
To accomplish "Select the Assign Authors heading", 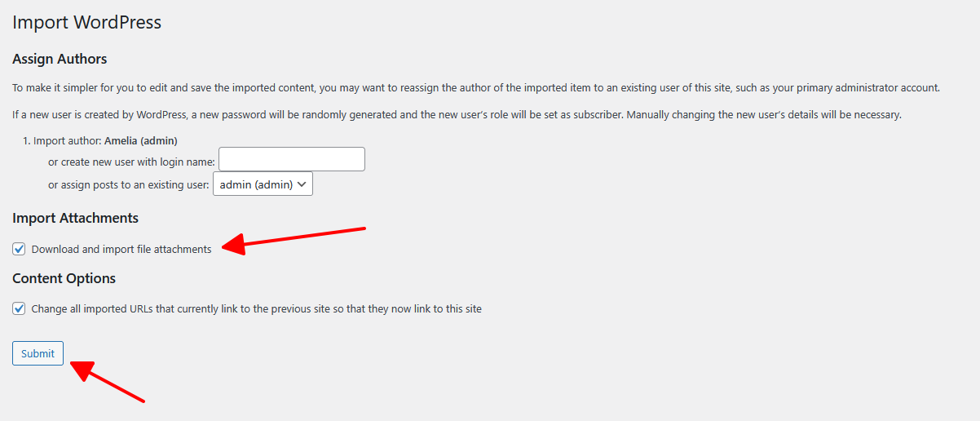I will pos(60,59).
